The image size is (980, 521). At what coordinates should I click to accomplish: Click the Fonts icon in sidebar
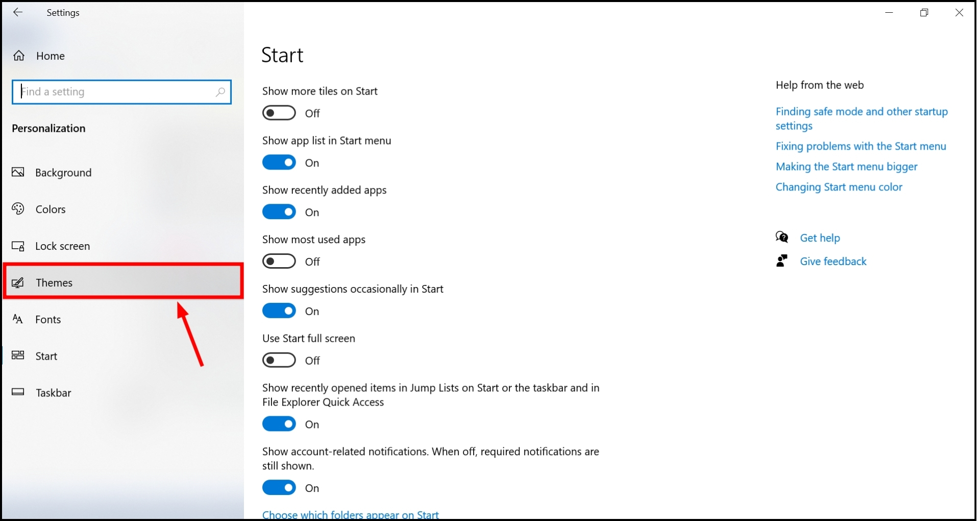(18, 319)
